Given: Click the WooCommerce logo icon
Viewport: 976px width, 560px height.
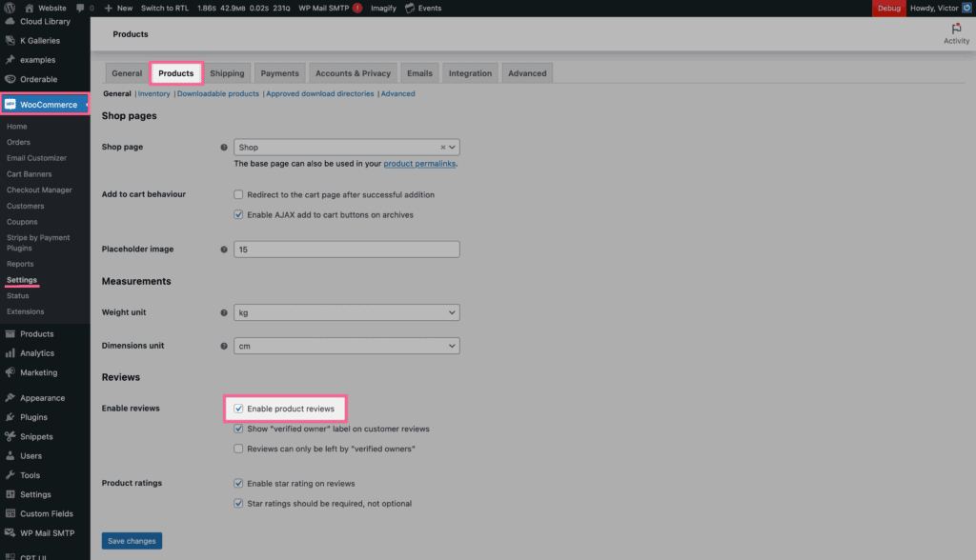Looking at the screenshot, I should pos(10,105).
